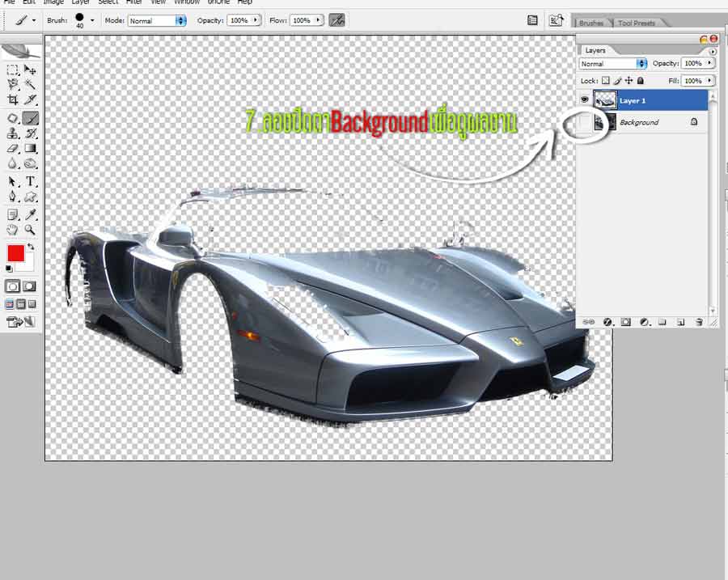This screenshot has width=728, height=580.
Task: Select the Sponge/Dodge tool
Action: point(30,163)
